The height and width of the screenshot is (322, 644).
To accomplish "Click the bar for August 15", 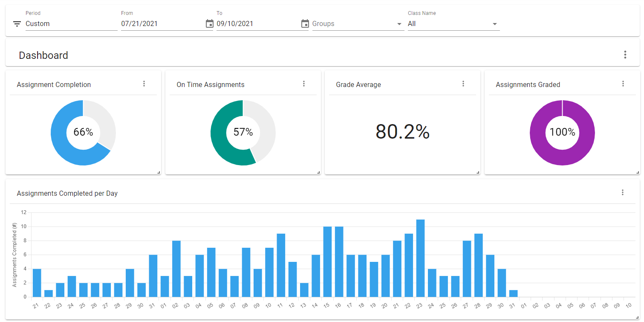I will pyautogui.click(x=327, y=261).
